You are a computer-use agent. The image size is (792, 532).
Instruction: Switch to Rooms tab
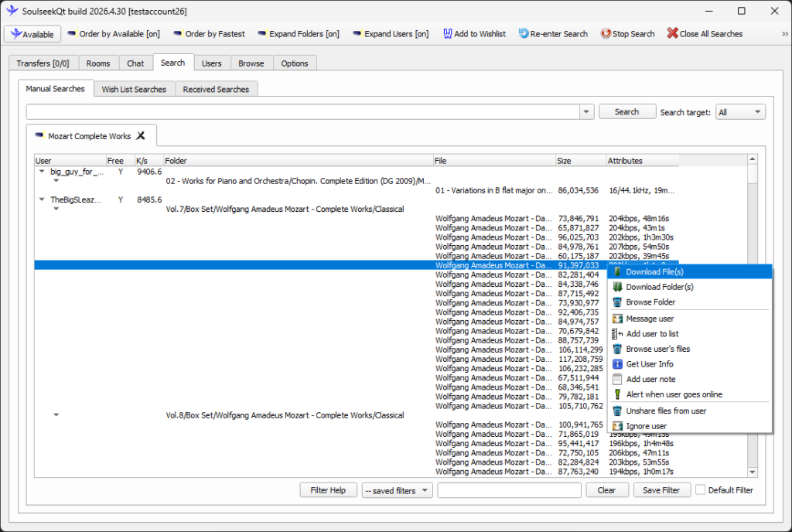tap(98, 63)
